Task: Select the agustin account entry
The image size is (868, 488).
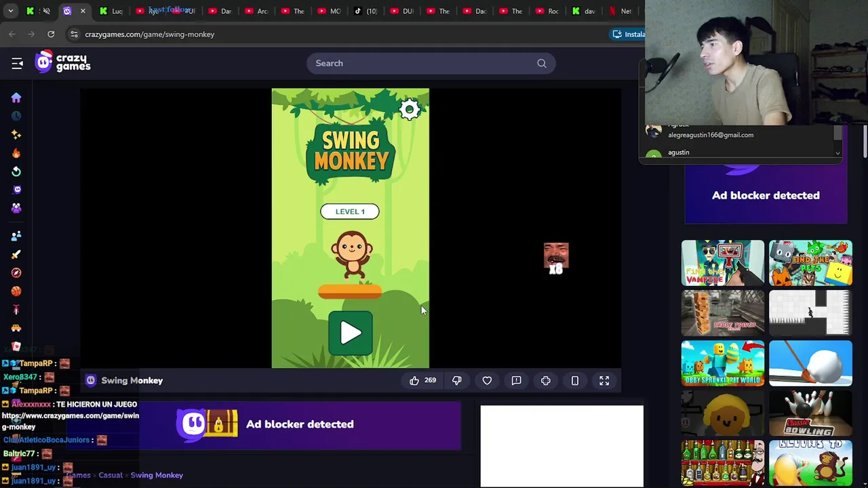Action: point(741,152)
